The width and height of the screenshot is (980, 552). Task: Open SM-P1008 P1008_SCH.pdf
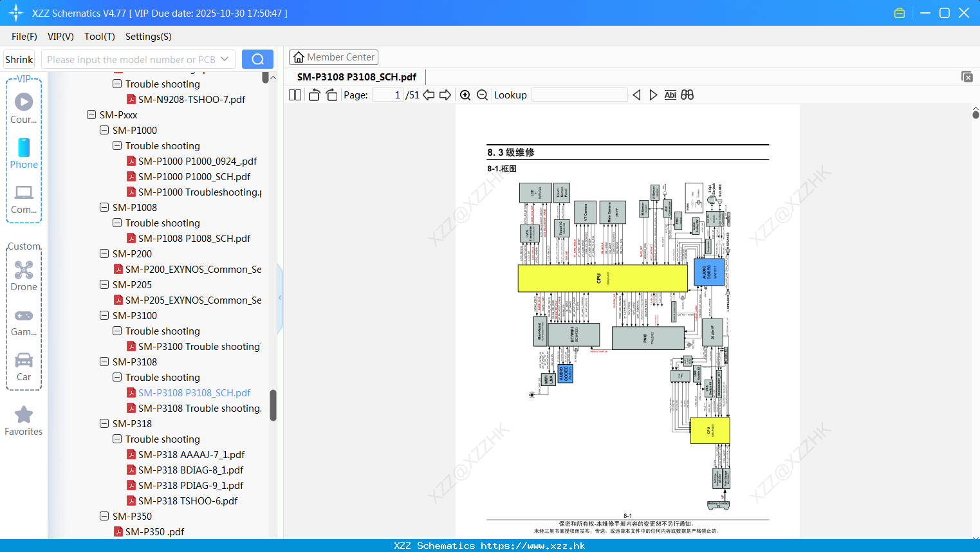pyautogui.click(x=194, y=238)
